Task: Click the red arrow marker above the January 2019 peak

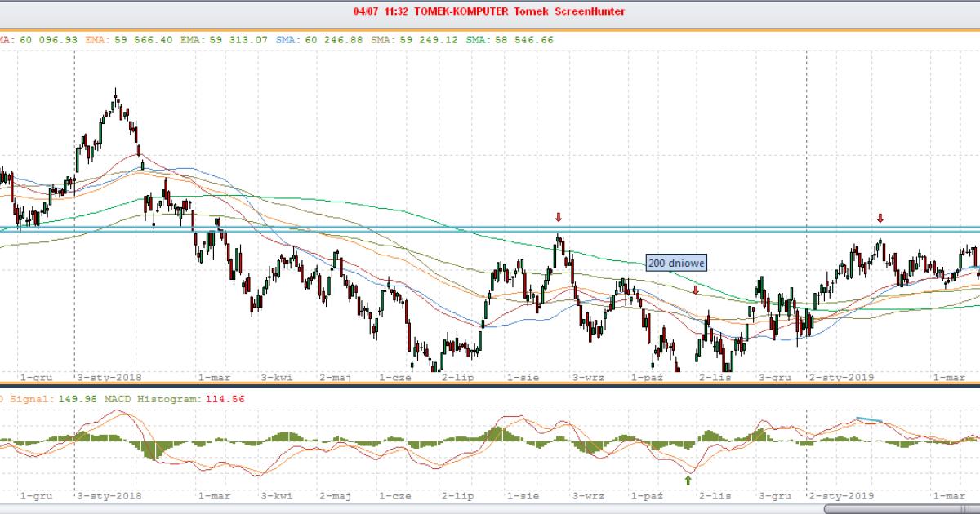Action: [880, 218]
